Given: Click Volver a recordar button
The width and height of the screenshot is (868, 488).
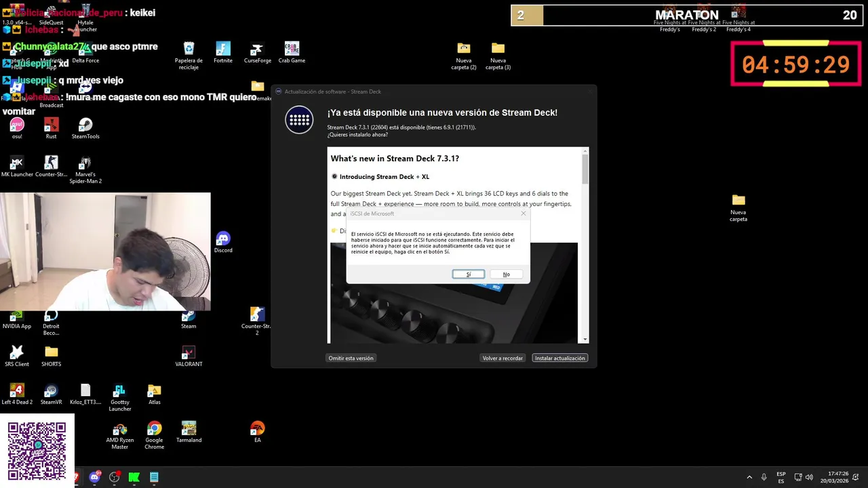Looking at the screenshot, I should click(502, 358).
